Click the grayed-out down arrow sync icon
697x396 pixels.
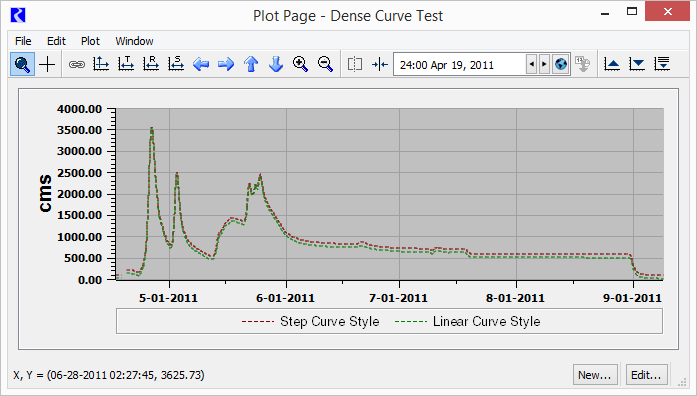tap(582, 64)
